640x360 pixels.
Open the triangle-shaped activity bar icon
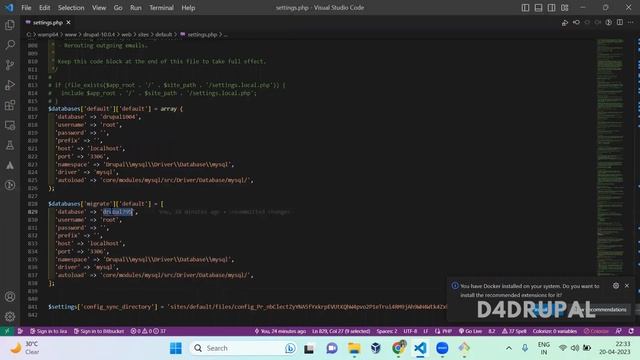(x=10, y=165)
